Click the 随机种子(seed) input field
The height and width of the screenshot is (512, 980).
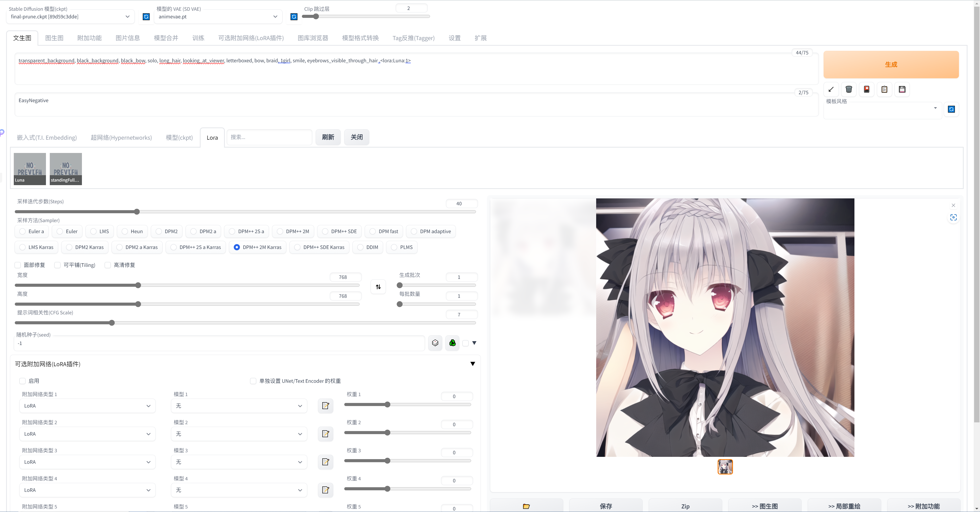[220, 343]
